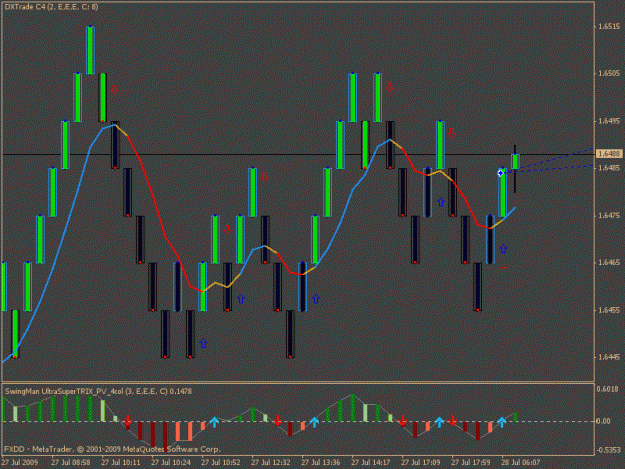Click the 1.6495 price axis label
The width and height of the screenshot is (625, 469).
[x=609, y=121]
